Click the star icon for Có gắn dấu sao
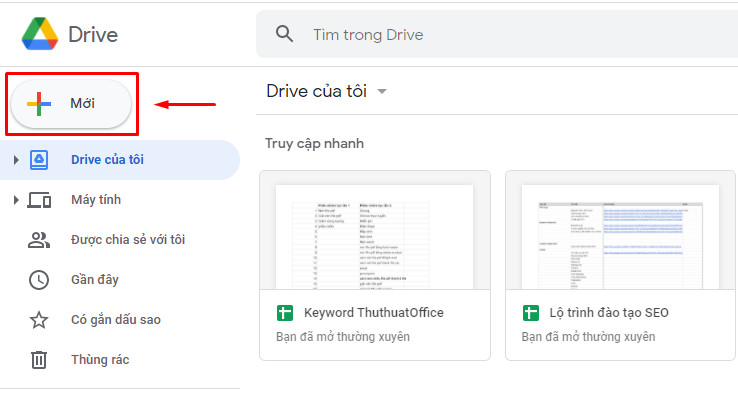This screenshot has height=393, width=738. tap(39, 320)
